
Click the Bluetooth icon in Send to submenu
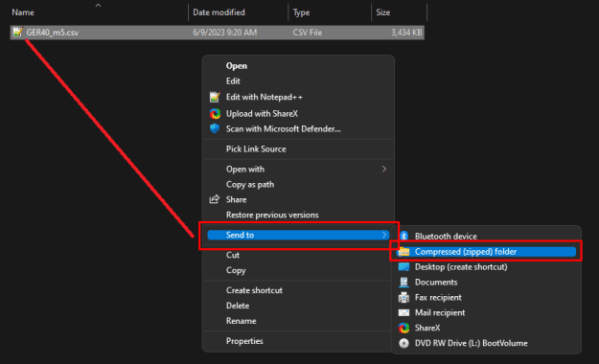click(404, 236)
